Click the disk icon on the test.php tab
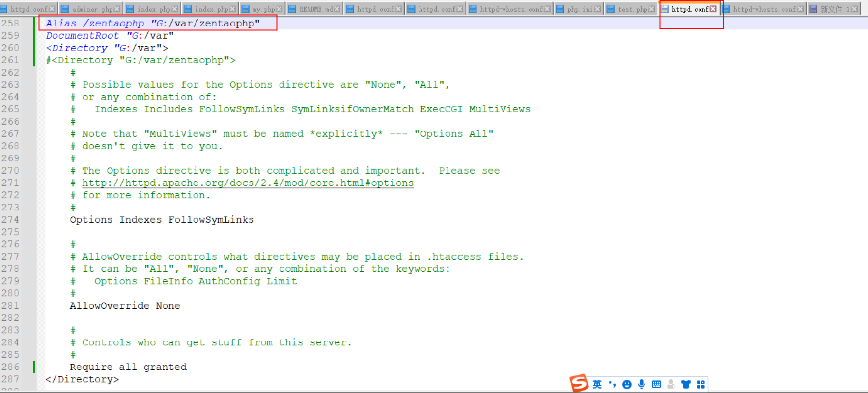This screenshot has height=393, width=868. point(611,9)
